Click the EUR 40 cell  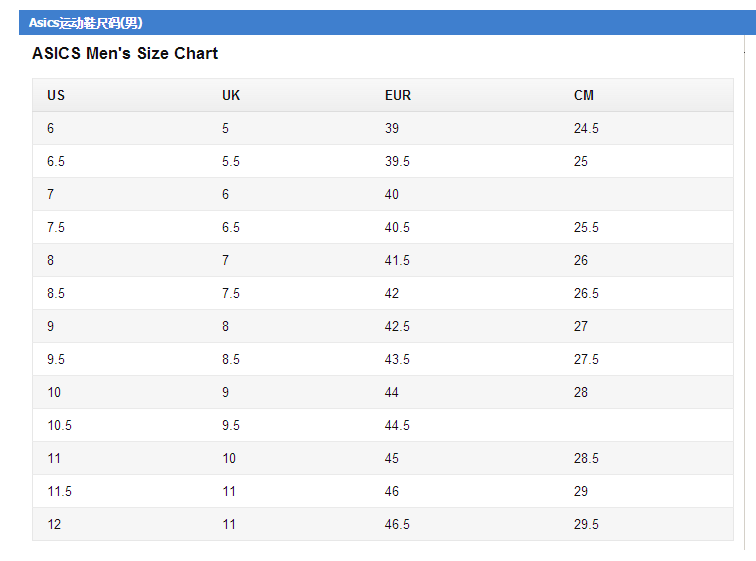392,195
